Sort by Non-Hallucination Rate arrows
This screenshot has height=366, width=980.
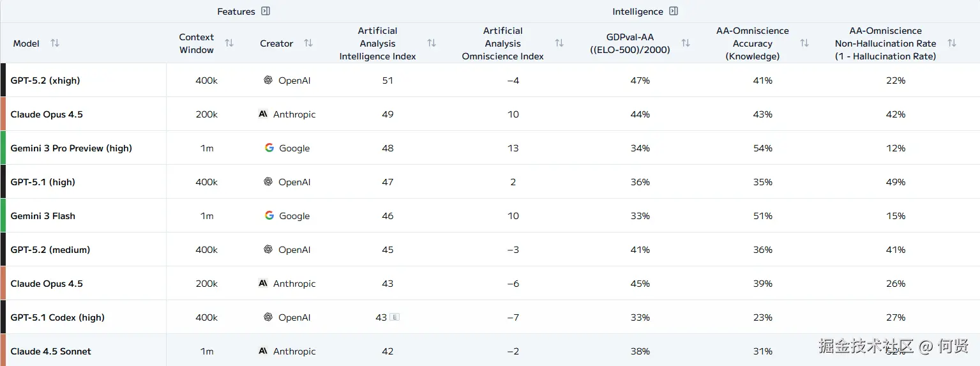[952, 43]
